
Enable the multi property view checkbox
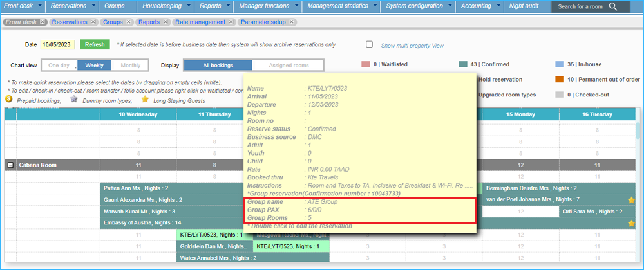[x=369, y=45]
